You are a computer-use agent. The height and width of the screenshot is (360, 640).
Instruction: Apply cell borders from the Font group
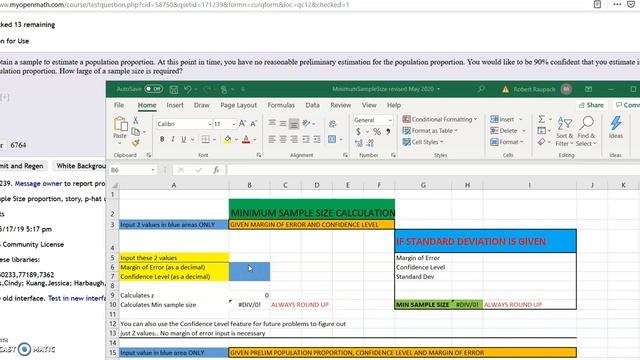(206, 140)
